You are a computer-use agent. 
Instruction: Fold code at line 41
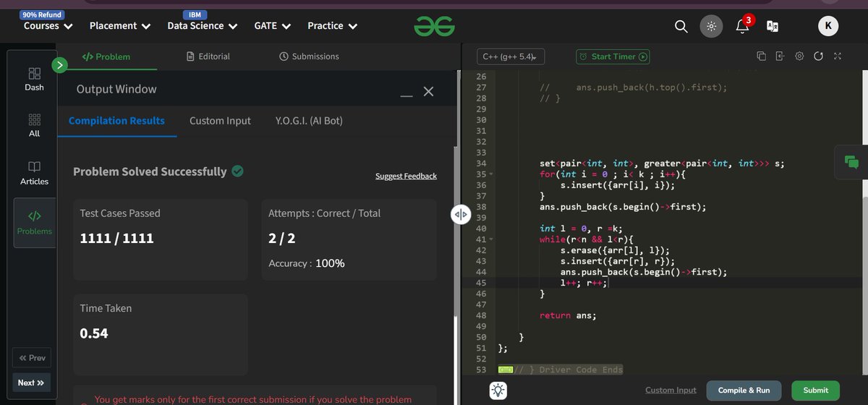click(x=490, y=239)
